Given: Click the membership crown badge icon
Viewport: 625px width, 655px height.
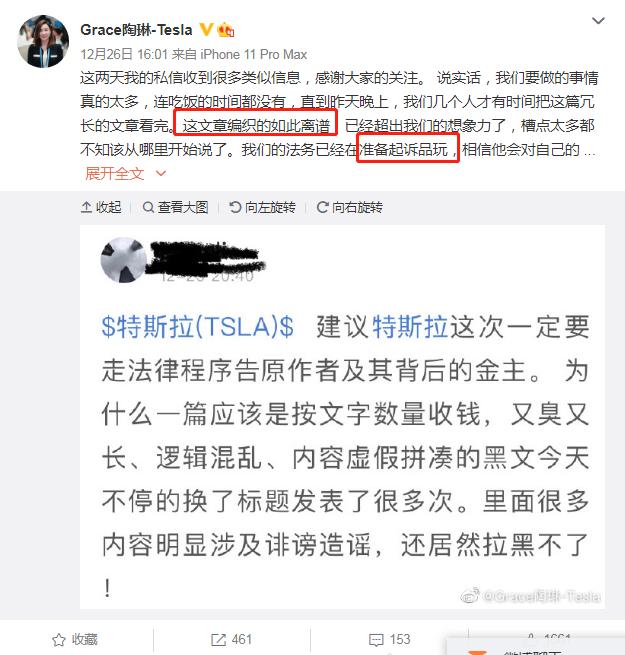Looking at the screenshot, I should pyautogui.click(x=226, y=29).
